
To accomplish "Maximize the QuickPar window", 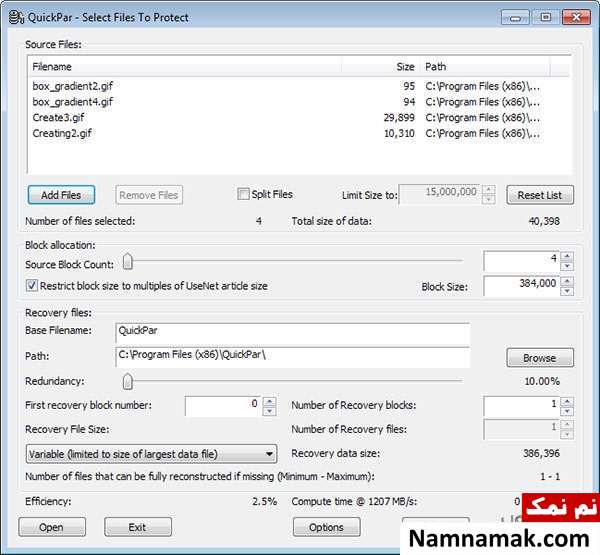I will [x=546, y=18].
